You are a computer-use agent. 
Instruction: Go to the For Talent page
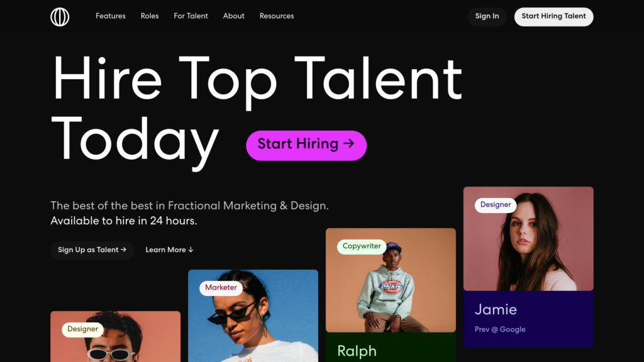pos(191,16)
